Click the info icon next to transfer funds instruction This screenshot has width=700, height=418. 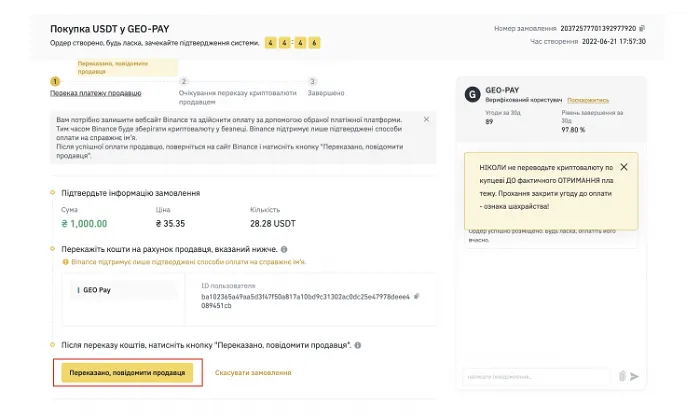(284, 249)
